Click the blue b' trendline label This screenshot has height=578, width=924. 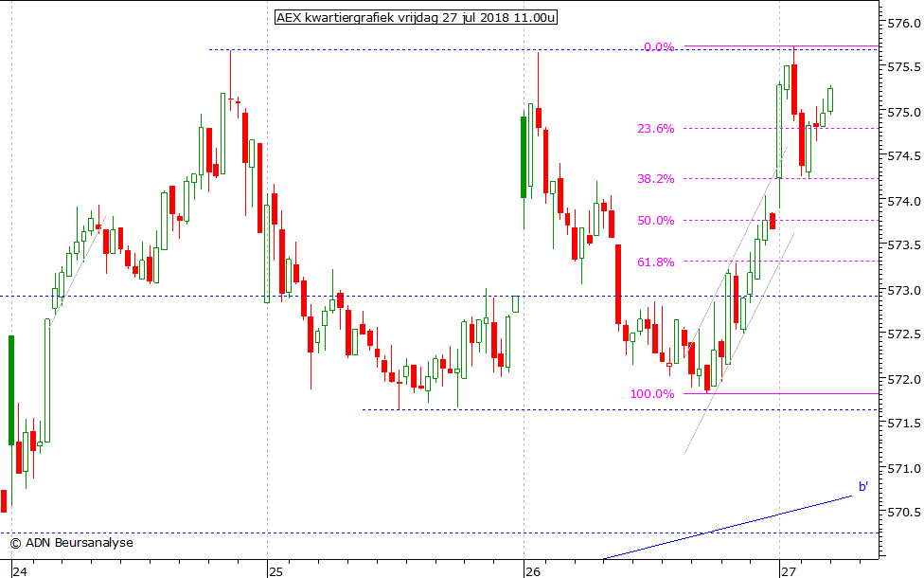click(x=863, y=487)
